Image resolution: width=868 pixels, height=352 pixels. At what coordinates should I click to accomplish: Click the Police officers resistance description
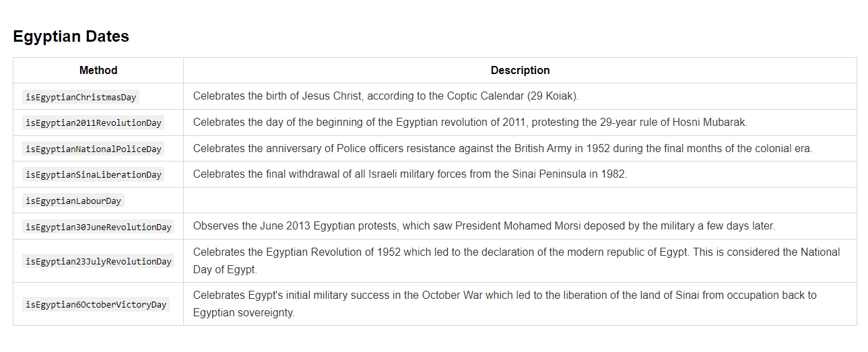(502, 148)
